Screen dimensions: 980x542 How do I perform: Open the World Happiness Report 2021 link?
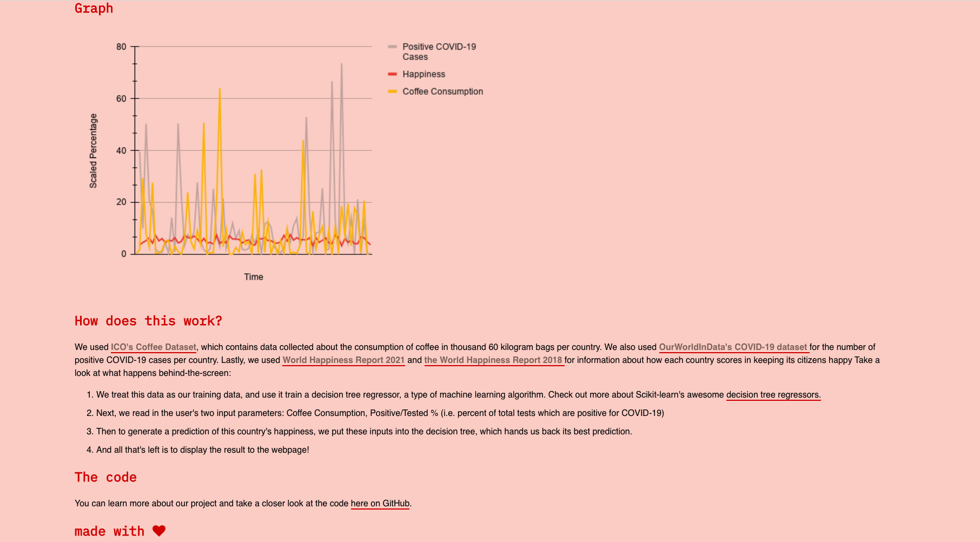click(343, 360)
